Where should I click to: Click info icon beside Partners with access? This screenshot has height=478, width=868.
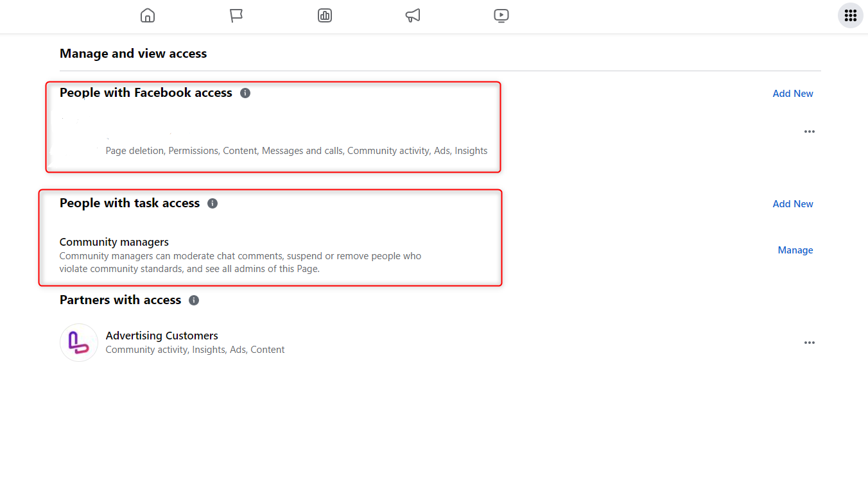pos(194,300)
